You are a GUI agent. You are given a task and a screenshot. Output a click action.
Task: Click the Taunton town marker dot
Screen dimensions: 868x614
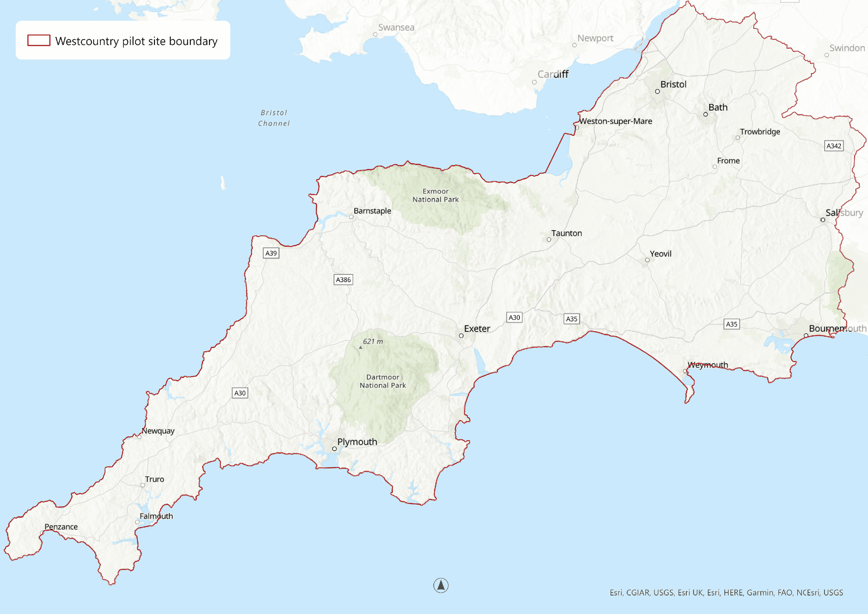click(549, 239)
